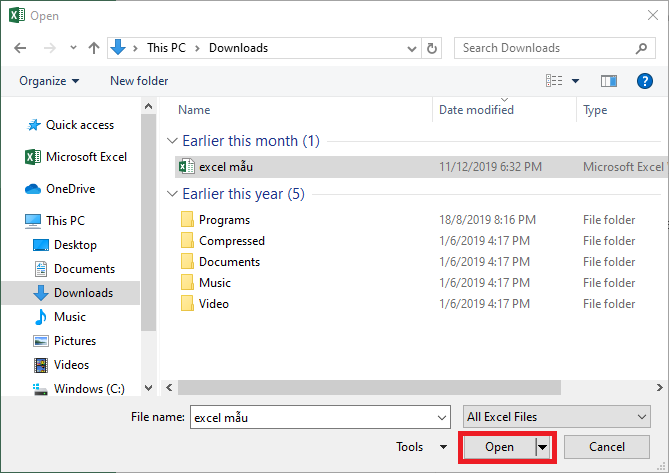Open the Help question mark icon
The height and width of the screenshot is (473, 669).
click(x=644, y=81)
